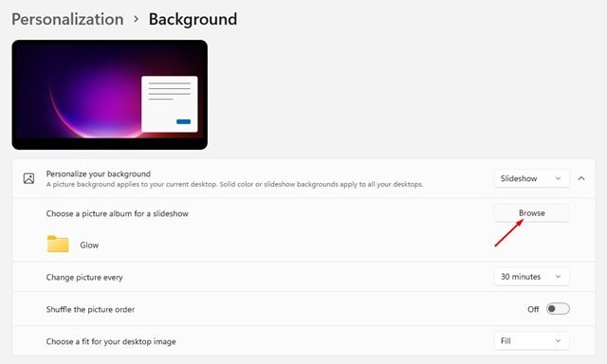Select the Glow album name

point(89,245)
